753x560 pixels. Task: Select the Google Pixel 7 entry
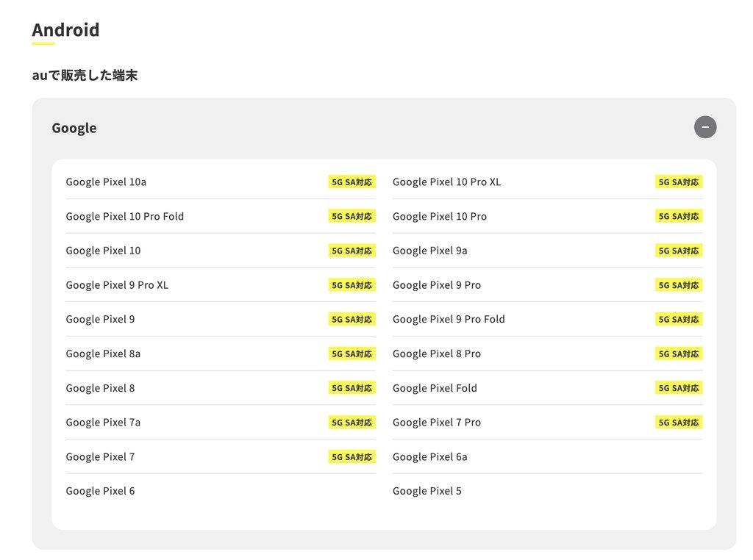tap(100, 457)
